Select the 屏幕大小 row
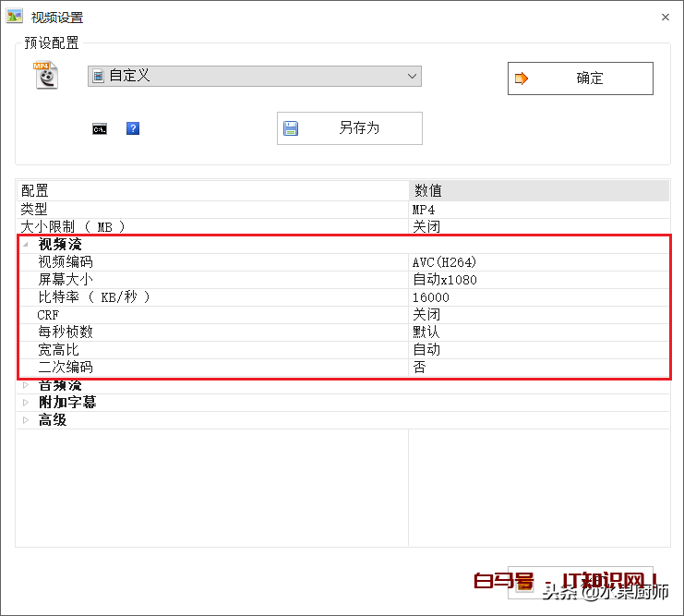The width and height of the screenshot is (684, 616). click(x=342, y=280)
